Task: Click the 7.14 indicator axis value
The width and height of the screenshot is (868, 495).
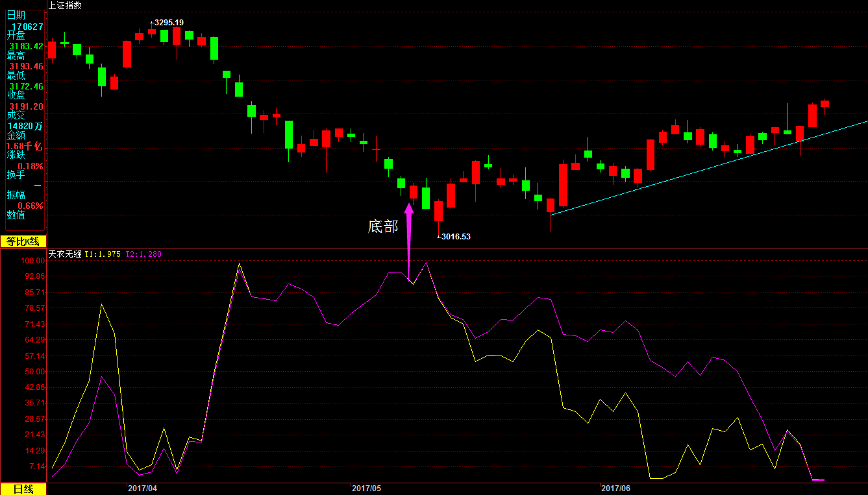Action: coord(37,466)
